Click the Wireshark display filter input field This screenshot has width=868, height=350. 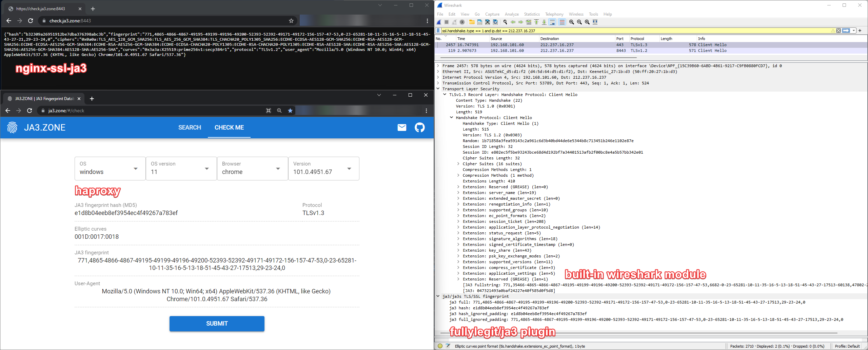[627, 31]
